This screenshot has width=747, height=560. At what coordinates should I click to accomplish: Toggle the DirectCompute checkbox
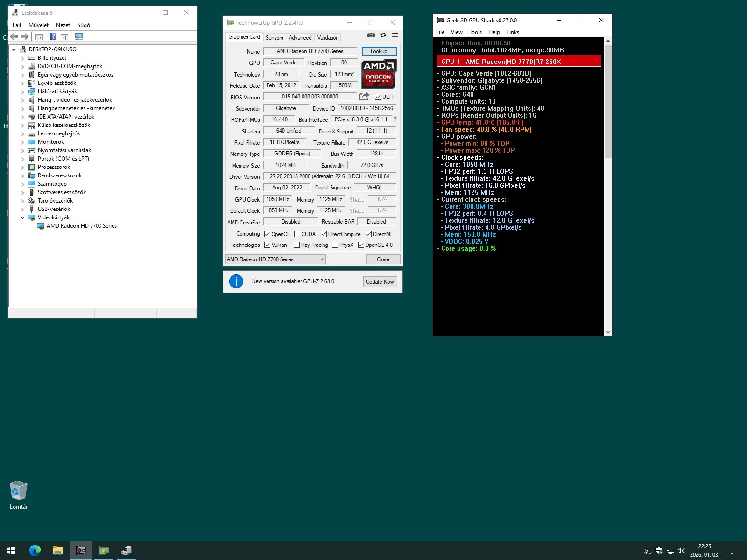(324, 234)
